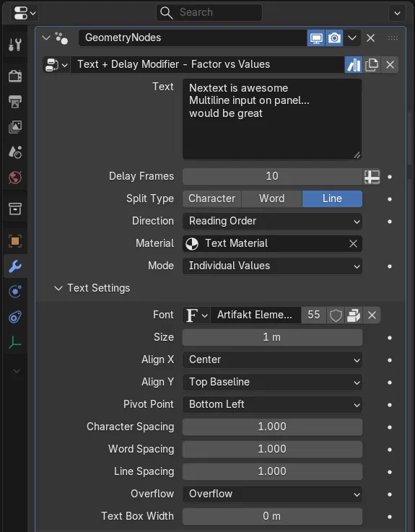The height and width of the screenshot is (532, 415).
Task: Click the Split Type animate dot
Action: 390,199
